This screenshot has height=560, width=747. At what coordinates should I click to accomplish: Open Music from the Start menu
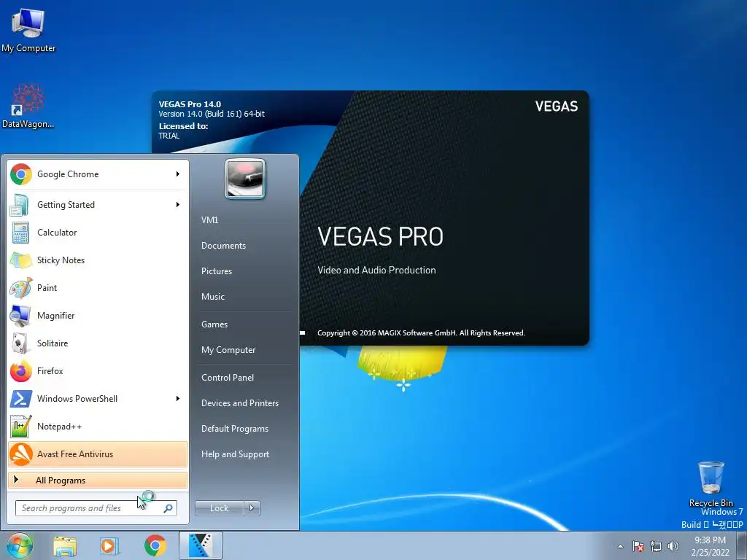213,297
